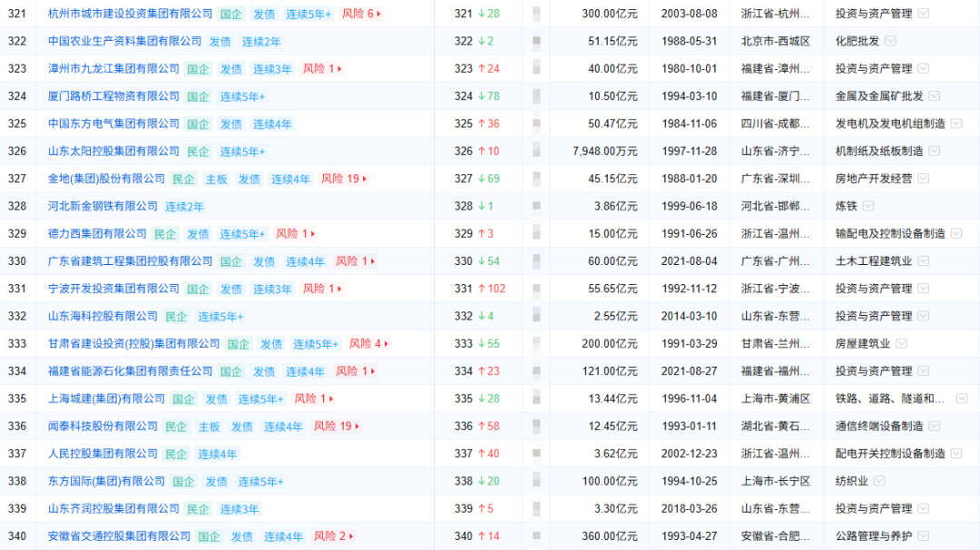Expand 风险 1 for 上海城建(集团)有限公司
Image resolution: width=980 pixels, height=550 pixels.
tap(314, 398)
